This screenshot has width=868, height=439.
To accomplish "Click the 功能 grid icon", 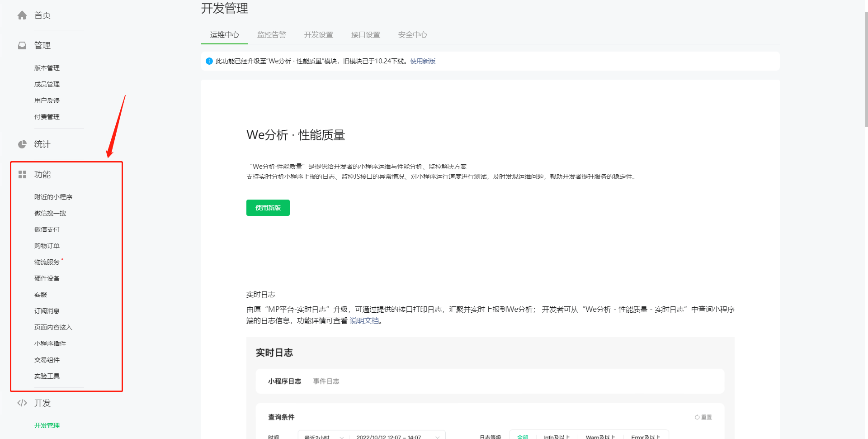I will 22,175.
